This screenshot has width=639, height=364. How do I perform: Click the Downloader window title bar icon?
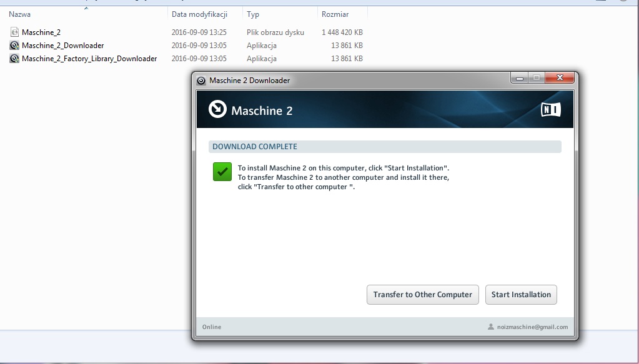[201, 80]
